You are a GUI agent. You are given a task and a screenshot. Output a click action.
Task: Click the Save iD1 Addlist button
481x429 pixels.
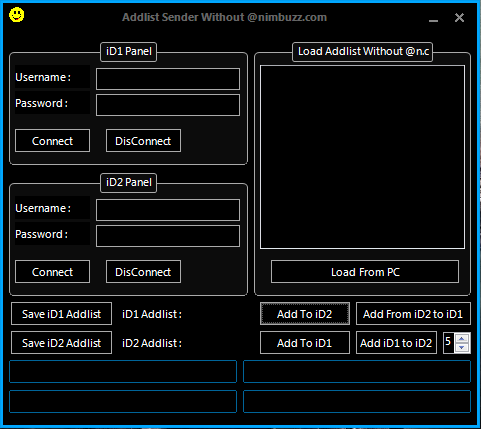pos(61,314)
